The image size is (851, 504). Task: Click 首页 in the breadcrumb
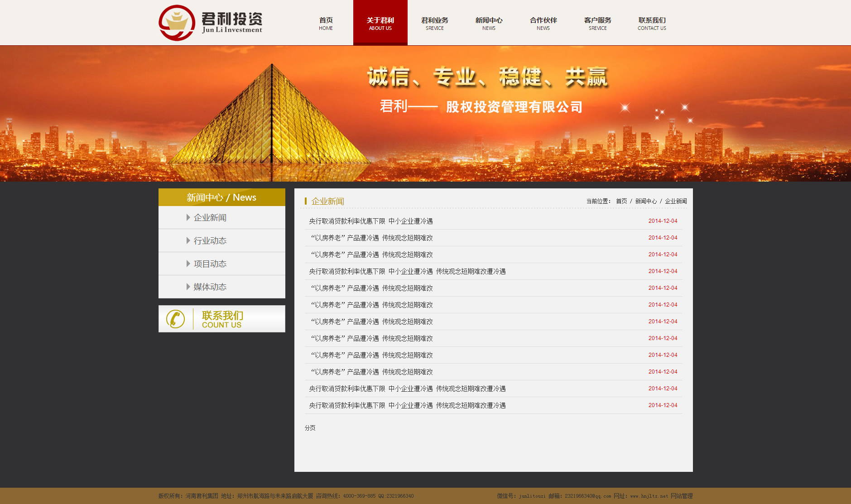[621, 201]
